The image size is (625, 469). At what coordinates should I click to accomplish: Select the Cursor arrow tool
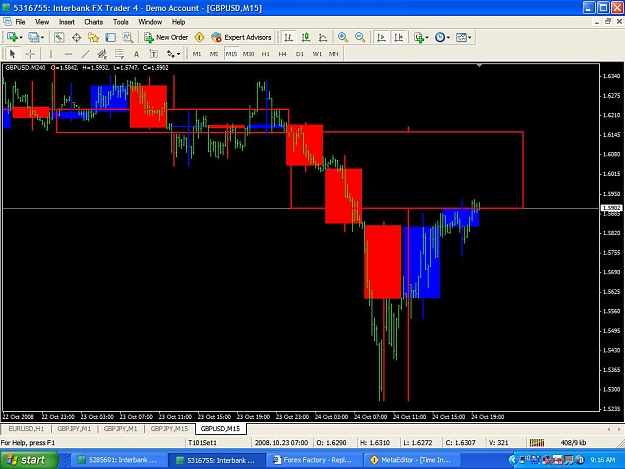point(12,54)
